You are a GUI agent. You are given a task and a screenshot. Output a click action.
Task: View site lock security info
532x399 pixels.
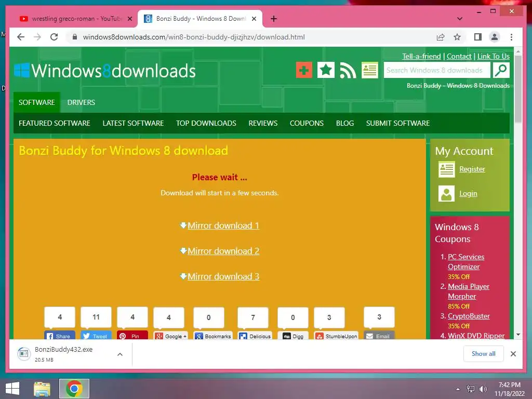[x=75, y=37]
